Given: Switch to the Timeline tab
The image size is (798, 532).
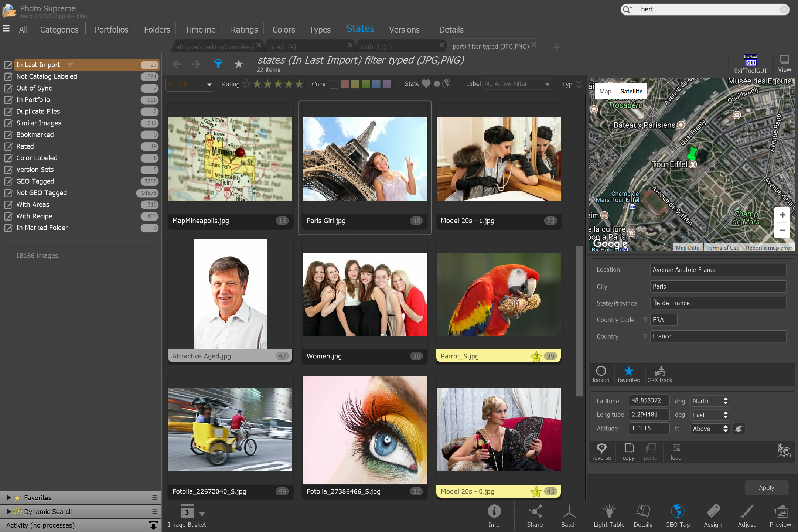Looking at the screenshot, I should (x=200, y=30).
